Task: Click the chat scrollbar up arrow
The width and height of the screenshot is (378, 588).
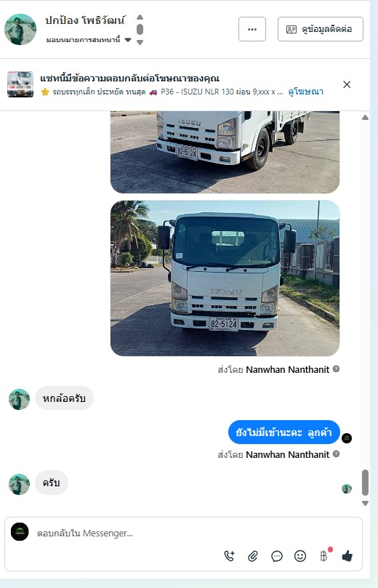Action: tap(365, 118)
